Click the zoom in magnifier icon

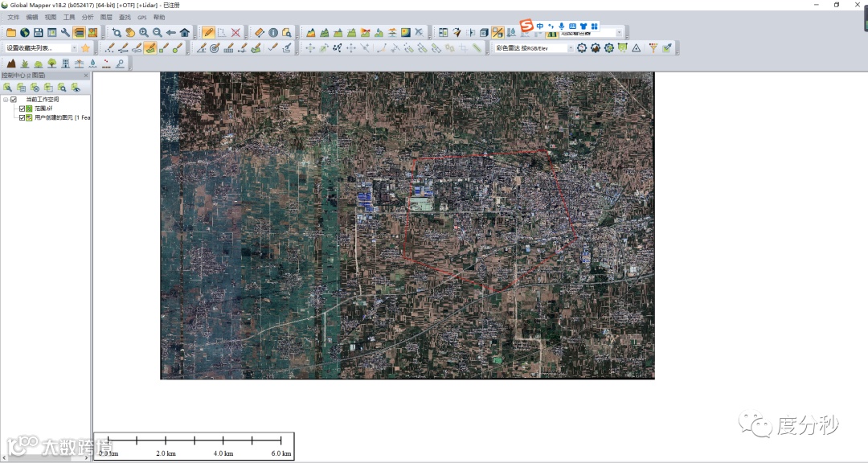pos(144,33)
